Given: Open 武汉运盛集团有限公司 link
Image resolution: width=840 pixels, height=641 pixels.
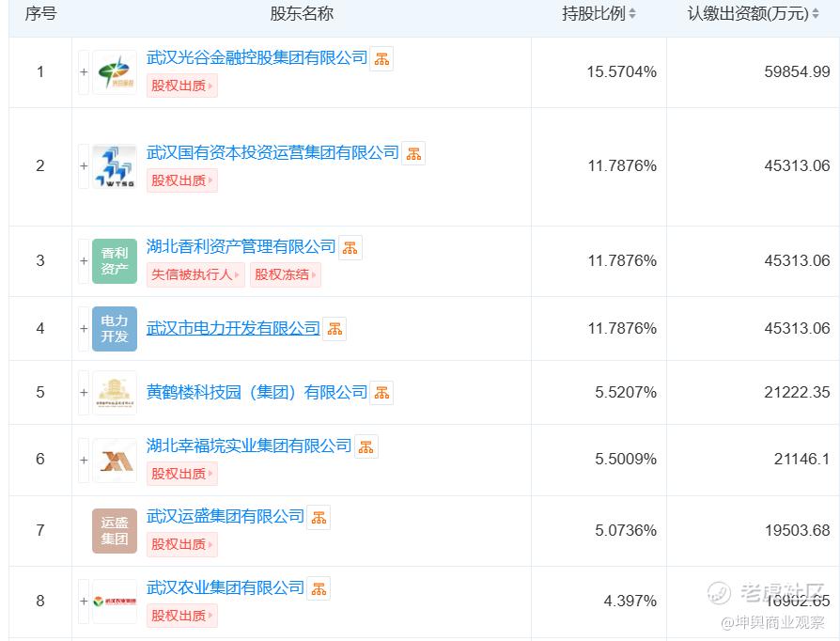Looking at the screenshot, I should [x=226, y=516].
